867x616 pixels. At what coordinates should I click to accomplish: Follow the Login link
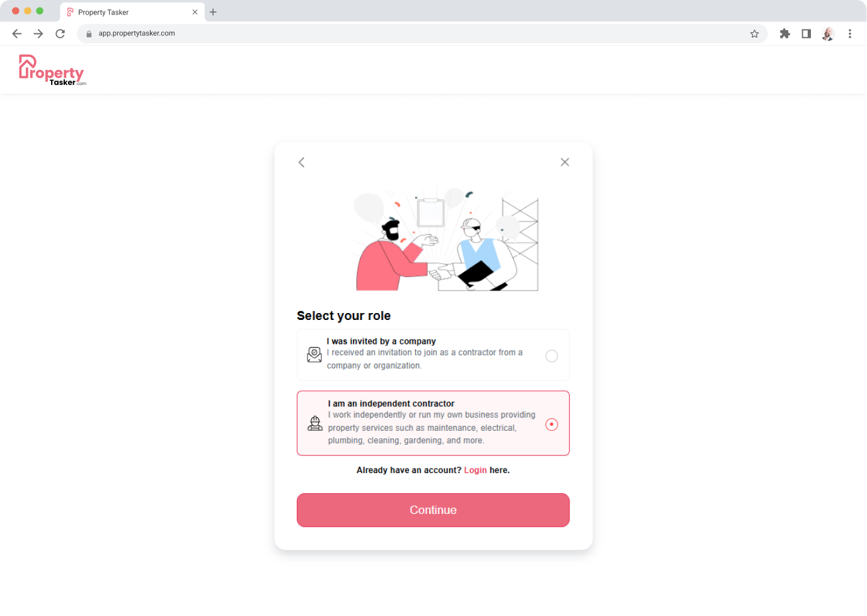(x=475, y=471)
